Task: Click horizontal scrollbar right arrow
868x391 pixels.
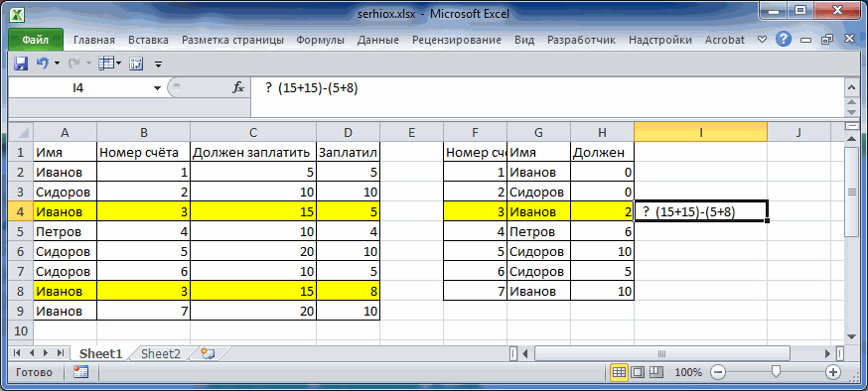Action: tap(828, 353)
